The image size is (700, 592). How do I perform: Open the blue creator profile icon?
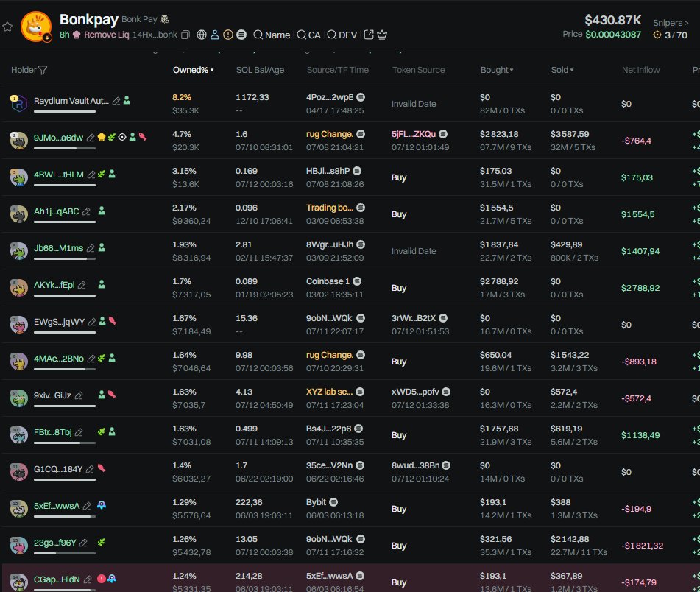coord(215,35)
